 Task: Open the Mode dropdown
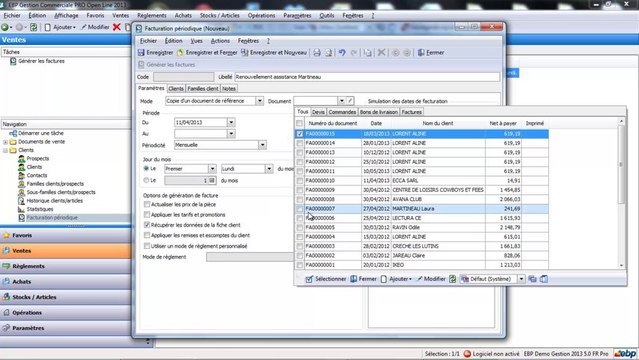click(x=259, y=101)
